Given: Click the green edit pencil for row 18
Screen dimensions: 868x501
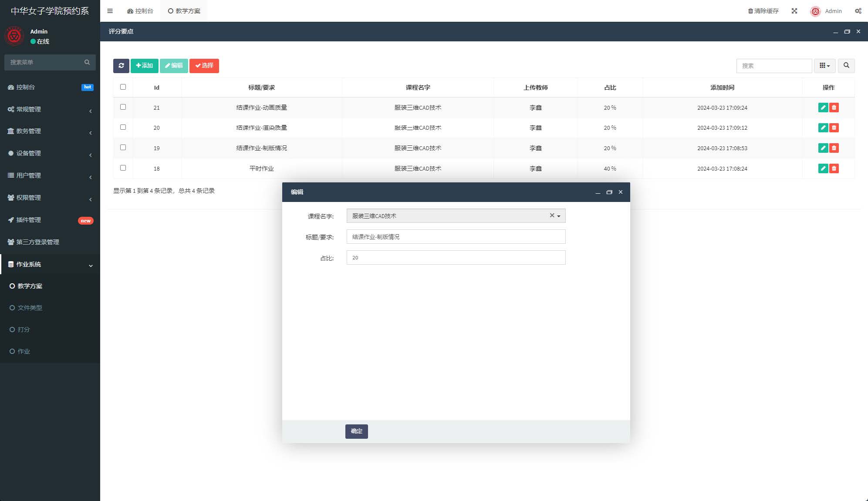Looking at the screenshot, I should 823,168.
